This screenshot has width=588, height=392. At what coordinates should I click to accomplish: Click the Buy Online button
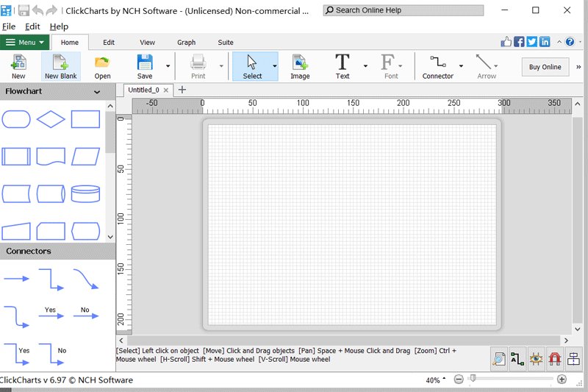point(545,67)
